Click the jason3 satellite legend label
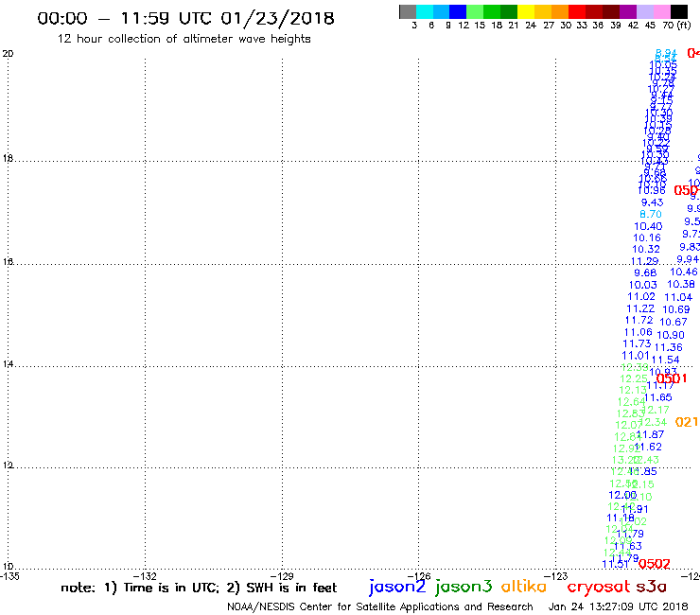 (464, 587)
